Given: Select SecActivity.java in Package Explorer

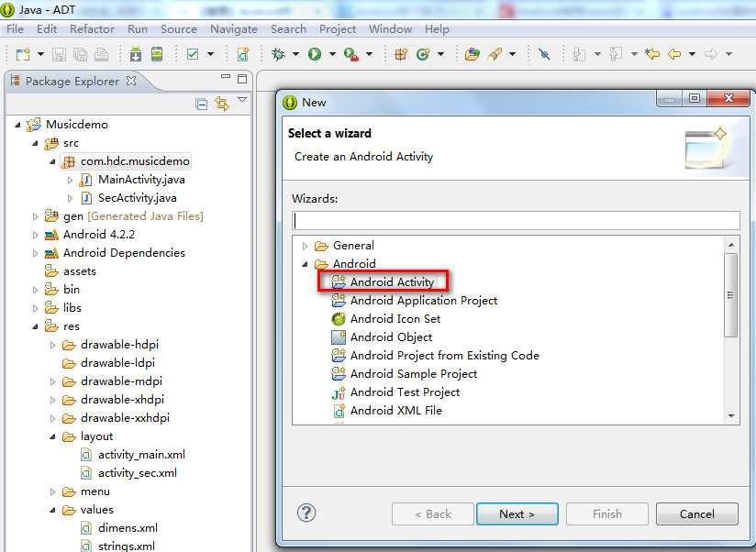Looking at the screenshot, I should 128,198.
